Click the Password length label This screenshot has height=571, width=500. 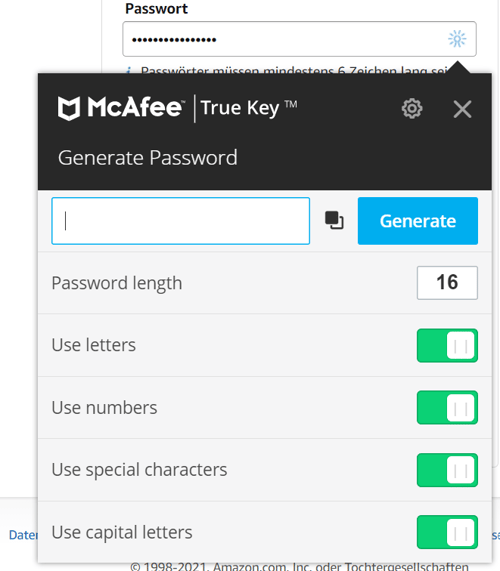[x=117, y=283]
